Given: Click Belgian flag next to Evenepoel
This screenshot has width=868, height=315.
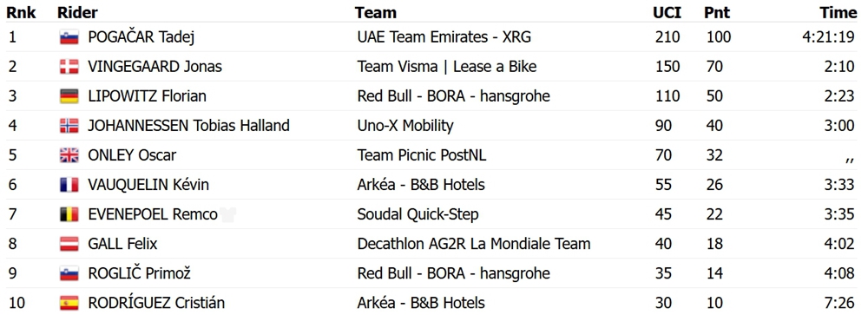Looking at the screenshot, I should [x=69, y=214].
